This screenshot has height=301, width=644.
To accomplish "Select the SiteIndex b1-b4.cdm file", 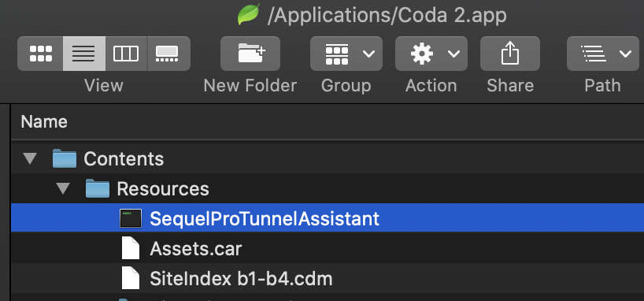I will click(328, 278).
